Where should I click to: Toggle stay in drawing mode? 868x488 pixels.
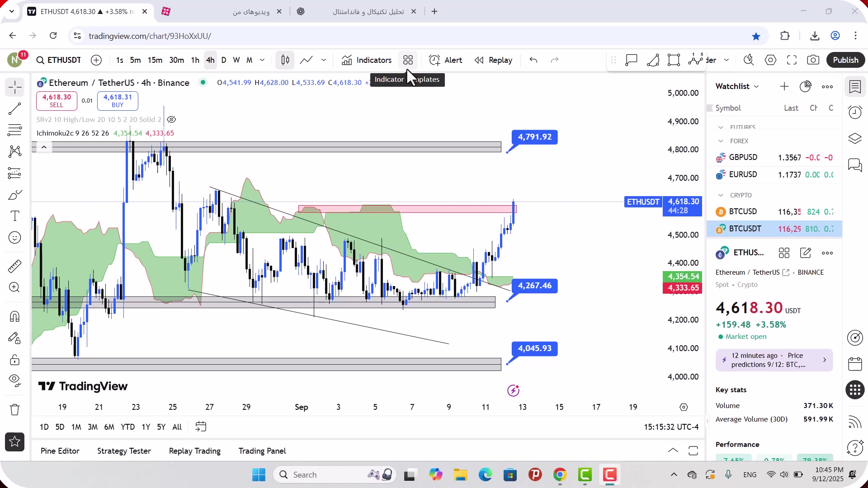point(15,338)
